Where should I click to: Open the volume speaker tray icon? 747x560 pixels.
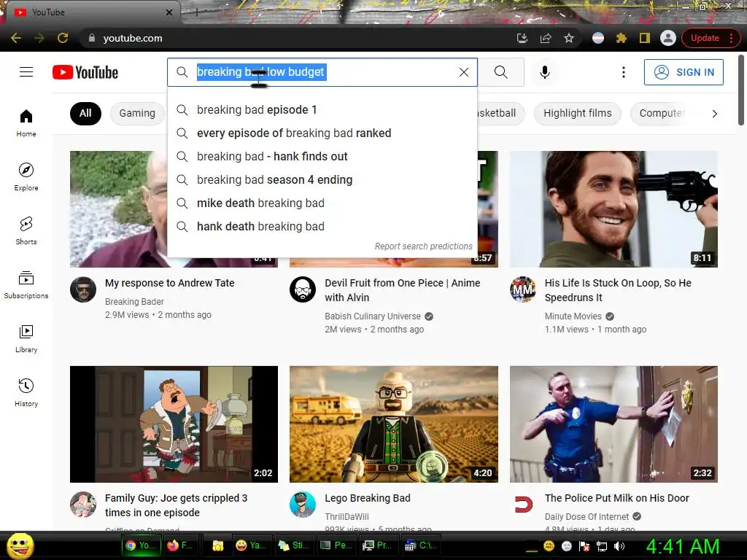619,546
